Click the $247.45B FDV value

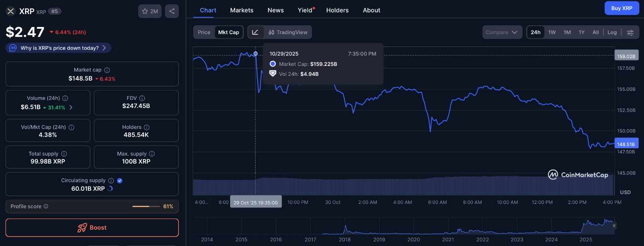coord(136,106)
